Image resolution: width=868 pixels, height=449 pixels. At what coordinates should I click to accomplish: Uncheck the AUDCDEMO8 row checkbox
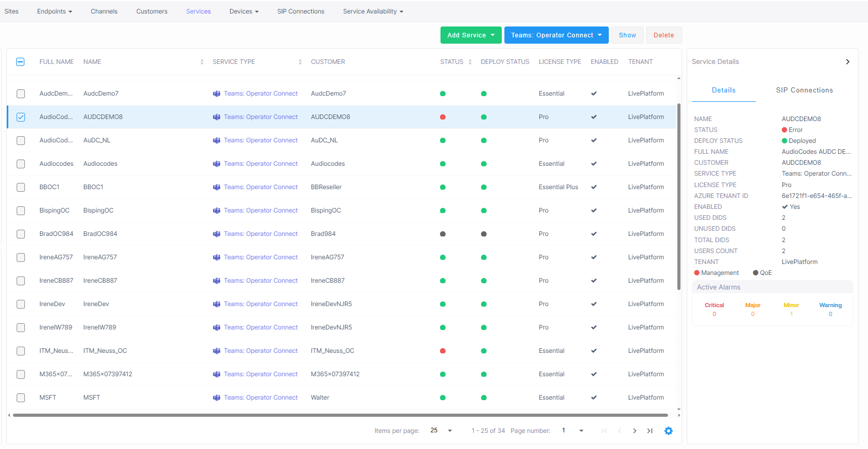pyautogui.click(x=21, y=117)
